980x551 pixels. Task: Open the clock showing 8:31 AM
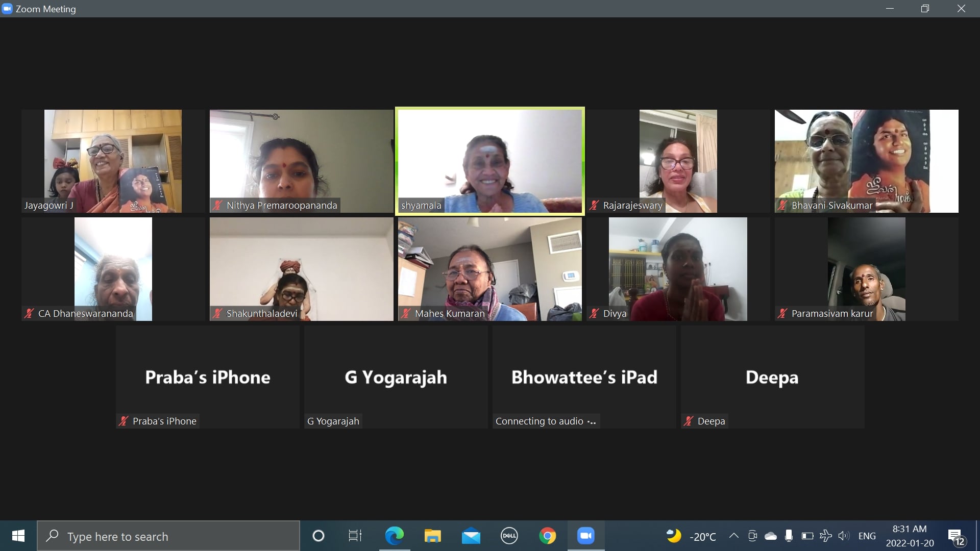coord(910,536)
